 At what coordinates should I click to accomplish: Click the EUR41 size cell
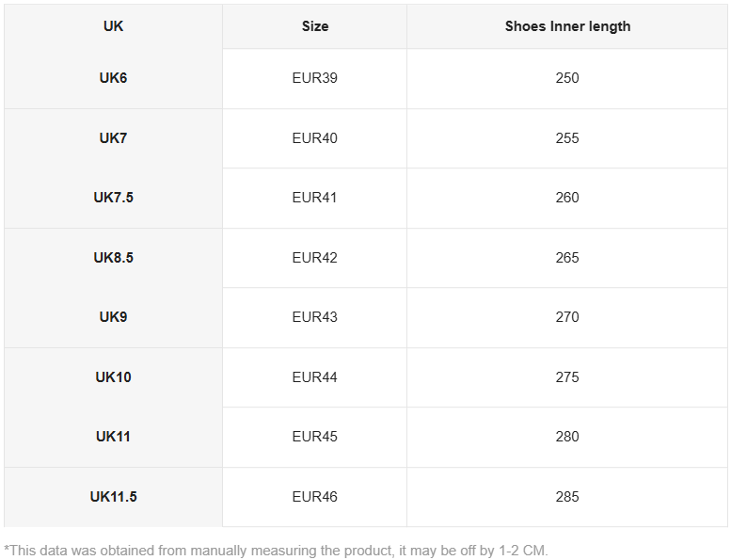tap(314, 198)
